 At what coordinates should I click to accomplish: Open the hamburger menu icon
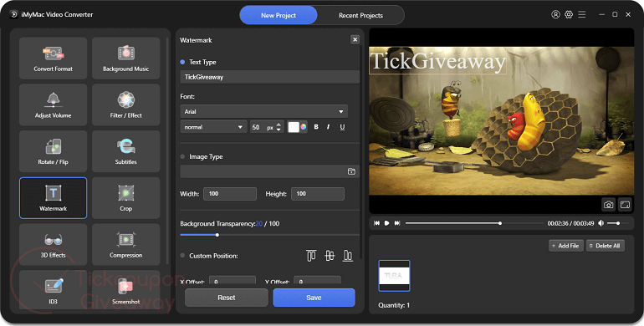tap(581, 14)
